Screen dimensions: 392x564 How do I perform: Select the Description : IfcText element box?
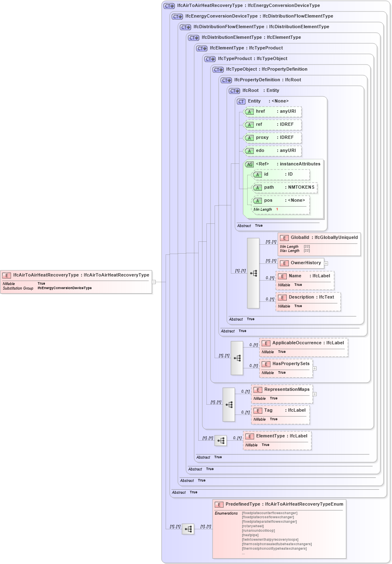[x=308, y=301]
